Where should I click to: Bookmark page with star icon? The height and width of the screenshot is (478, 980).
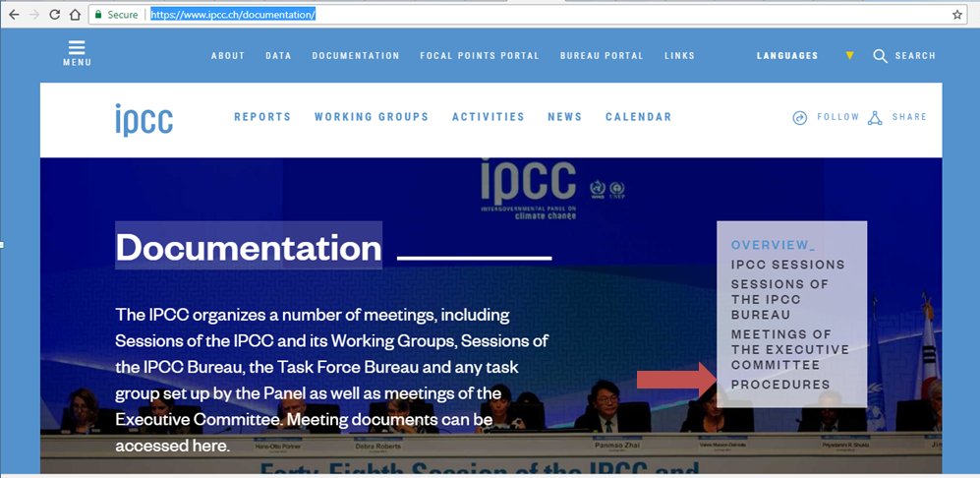(956, 15)
